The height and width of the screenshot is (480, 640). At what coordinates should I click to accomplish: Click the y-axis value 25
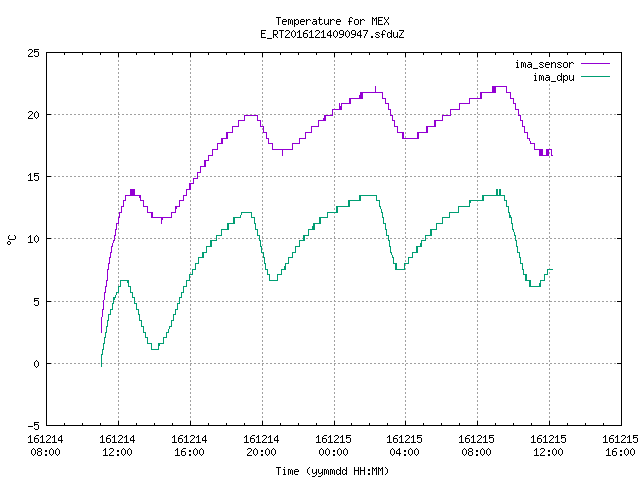coord(33,53)
